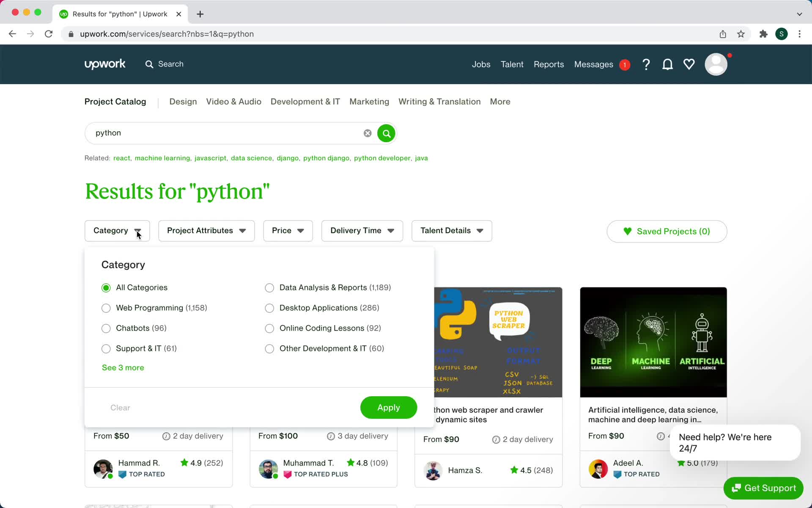Reload the page

[x=49, y=34]
